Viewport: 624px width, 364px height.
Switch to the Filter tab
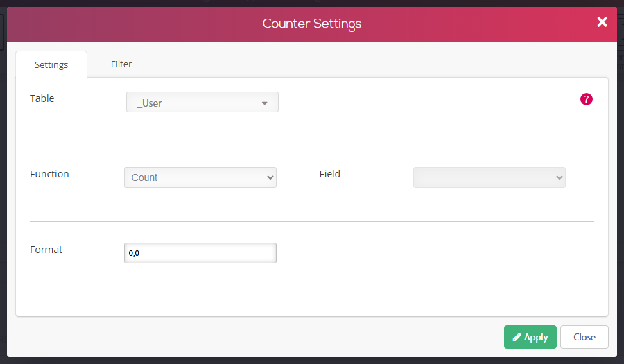(x=121, y=64)
